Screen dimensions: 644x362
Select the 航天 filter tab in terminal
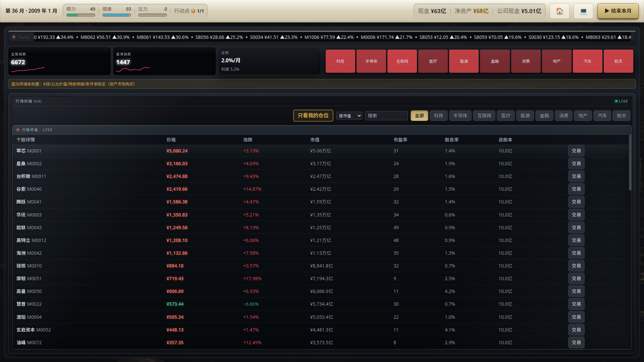pyautogui.click(x=622, y=116)
